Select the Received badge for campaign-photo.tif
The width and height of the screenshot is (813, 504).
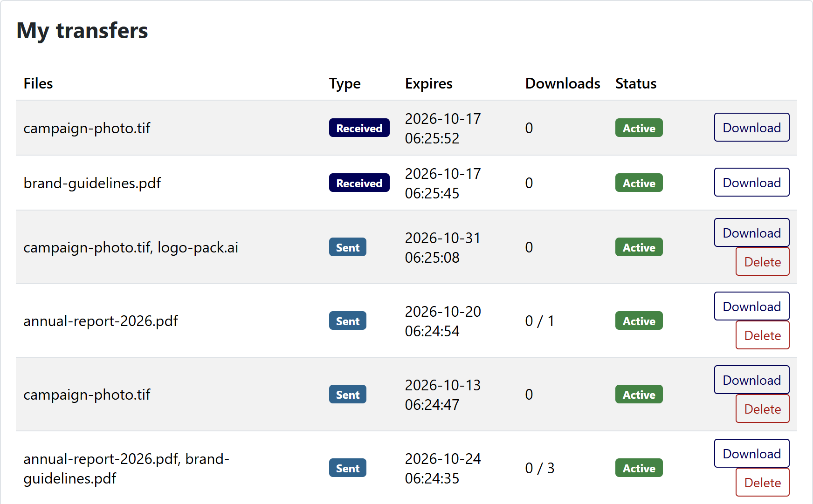coord(359,128)
